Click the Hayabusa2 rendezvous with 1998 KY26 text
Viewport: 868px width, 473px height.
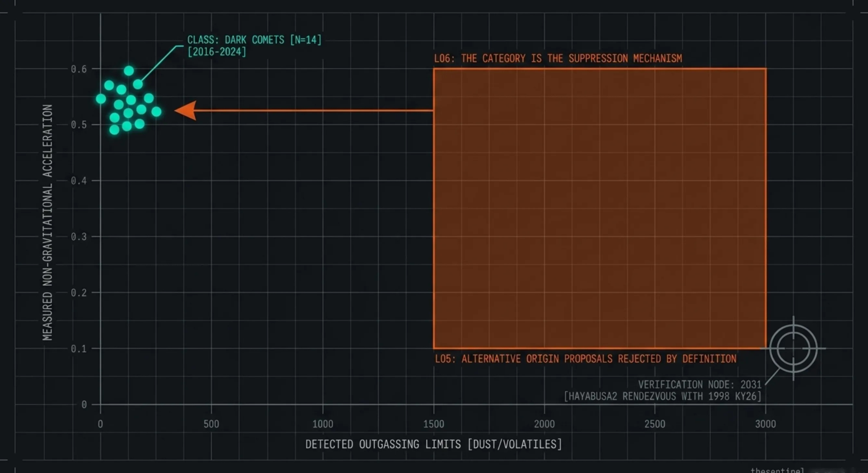[662, 396]
